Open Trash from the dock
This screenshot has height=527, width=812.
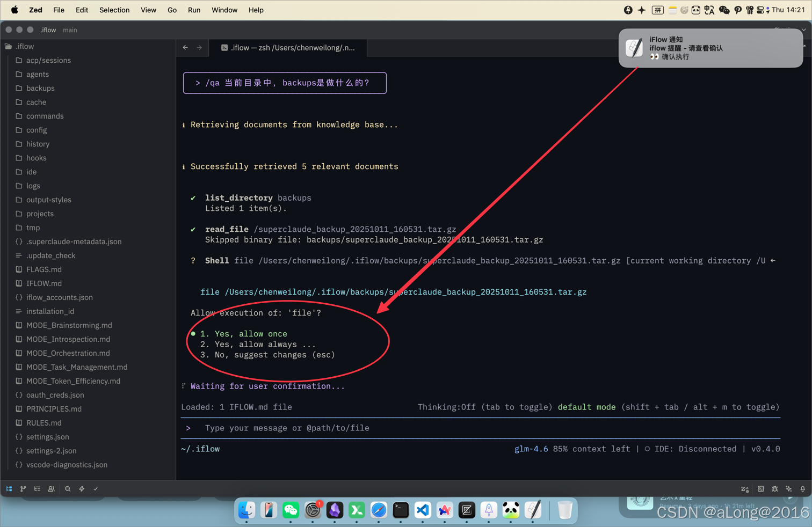pyautogui.click(x=564, y=510)
